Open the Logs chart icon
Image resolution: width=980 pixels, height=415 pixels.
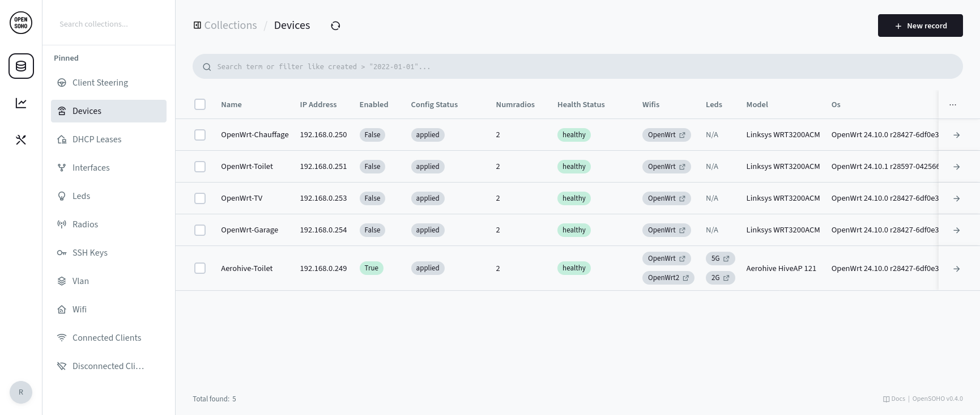tap(21, 103)
